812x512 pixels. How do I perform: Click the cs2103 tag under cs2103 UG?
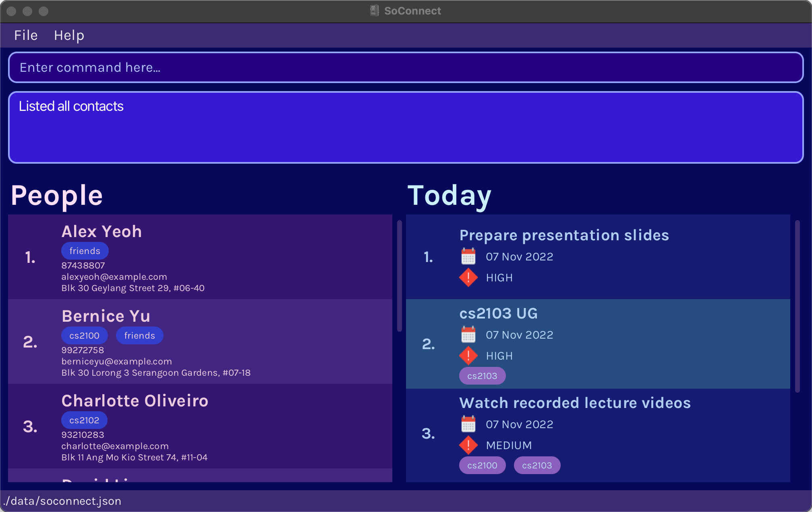pyautogui.click(x=482, y=376)
